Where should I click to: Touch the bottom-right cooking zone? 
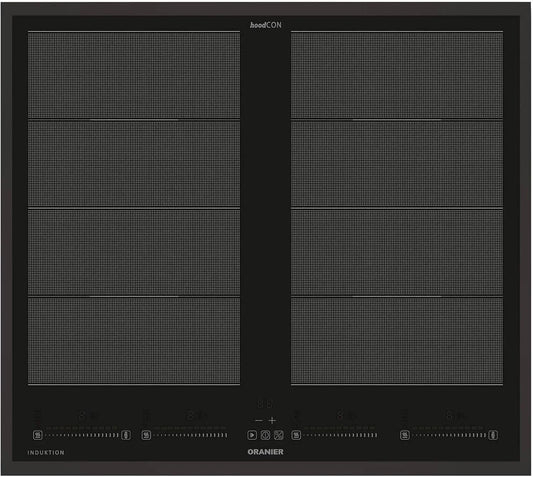coord(397,341)
